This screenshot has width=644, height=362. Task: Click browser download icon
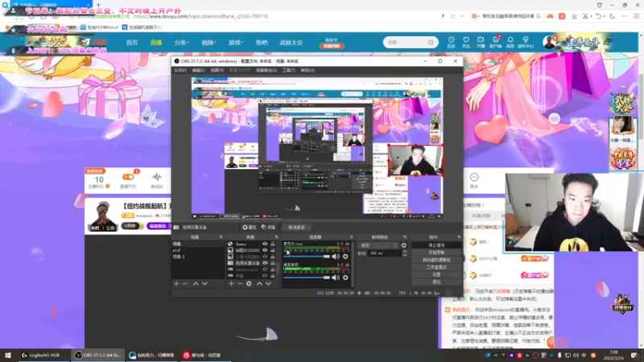click(x=574, y=16)
